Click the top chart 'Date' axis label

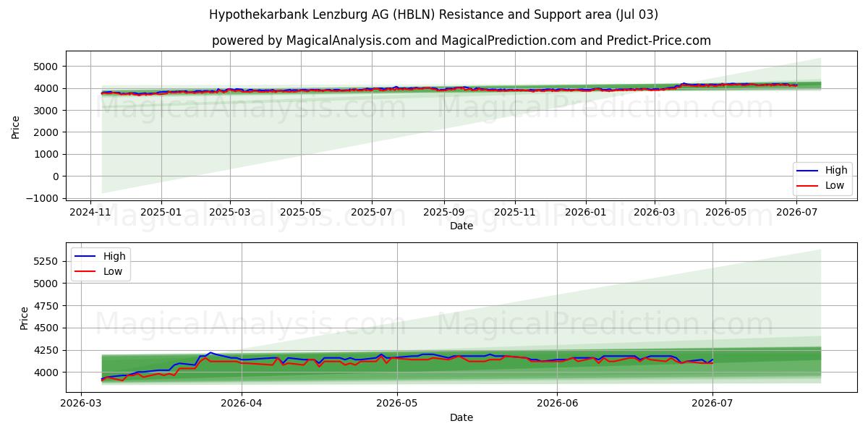coord(461,226)
